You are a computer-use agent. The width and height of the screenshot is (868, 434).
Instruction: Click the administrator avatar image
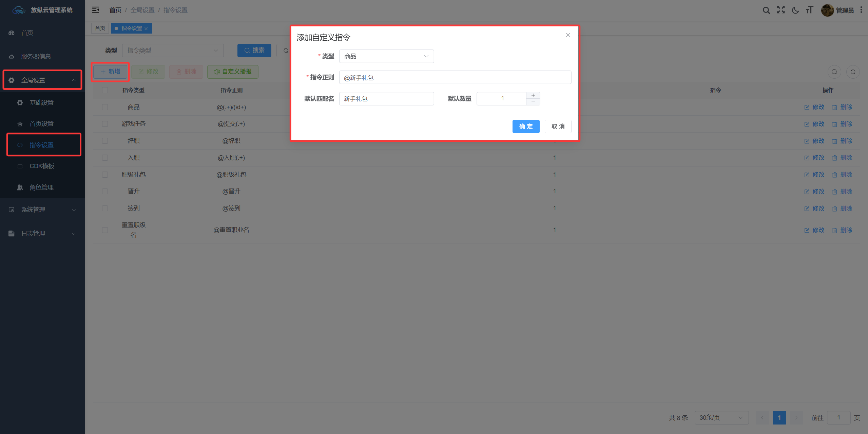click(x=827, y=10)
